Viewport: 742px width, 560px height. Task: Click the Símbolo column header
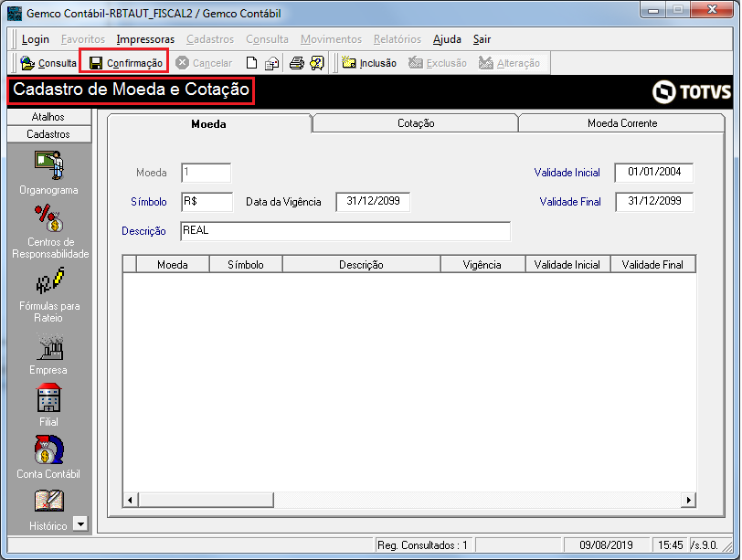(246, 264)
